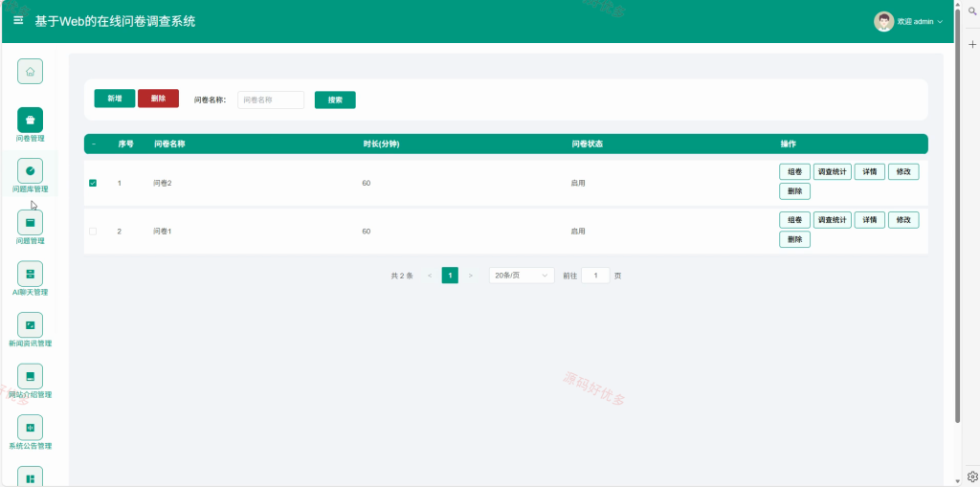980x487 pixels.
Task: Click 启用 status in 问卷1 row
Action: tap(578, 232)
